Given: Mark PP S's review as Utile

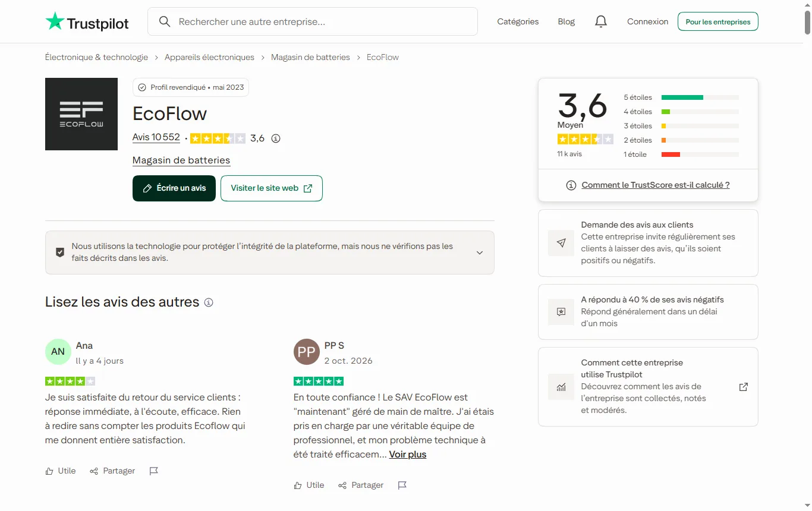Looking at the screenshot, I should click(309, 485).
